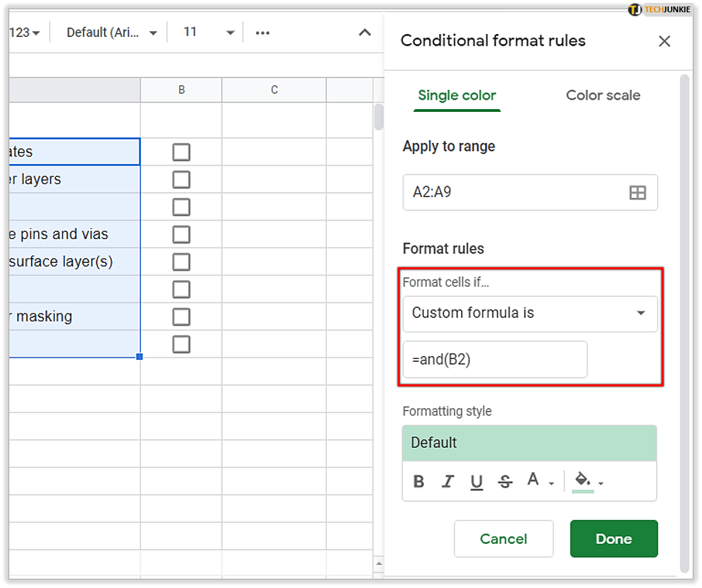Open Default (Arial) font dropdown
Viewport: 702px width, 588px height.
(111, 33)
